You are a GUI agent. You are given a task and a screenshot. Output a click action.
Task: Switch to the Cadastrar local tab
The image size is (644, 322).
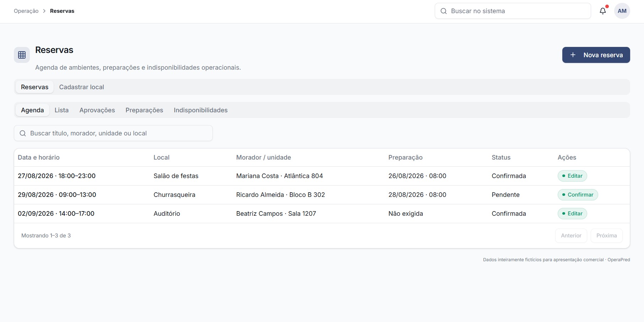coord(82,87)
